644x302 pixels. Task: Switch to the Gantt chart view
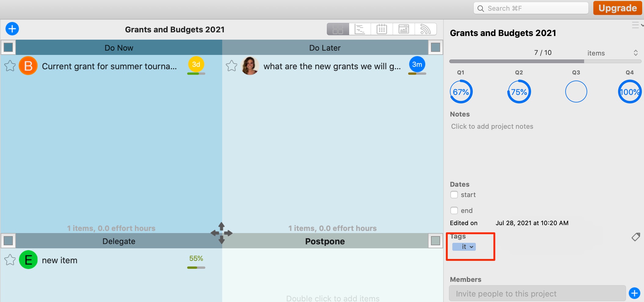360,29
